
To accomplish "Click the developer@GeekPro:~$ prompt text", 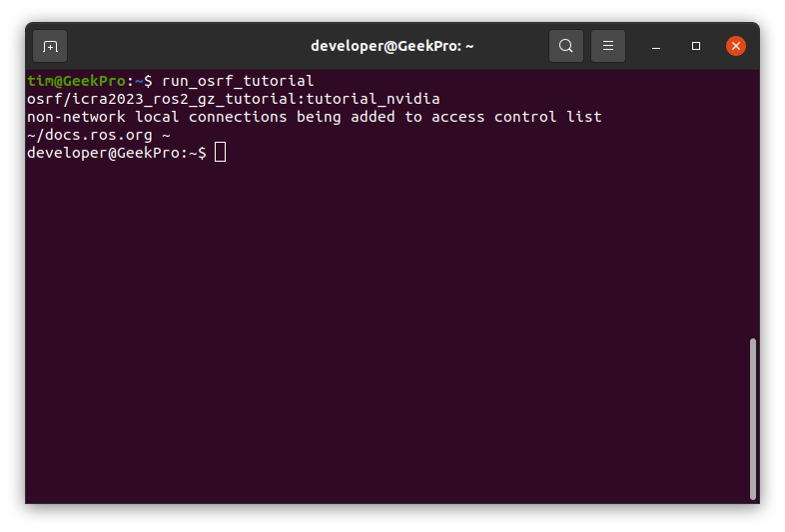I will (116, 153).
